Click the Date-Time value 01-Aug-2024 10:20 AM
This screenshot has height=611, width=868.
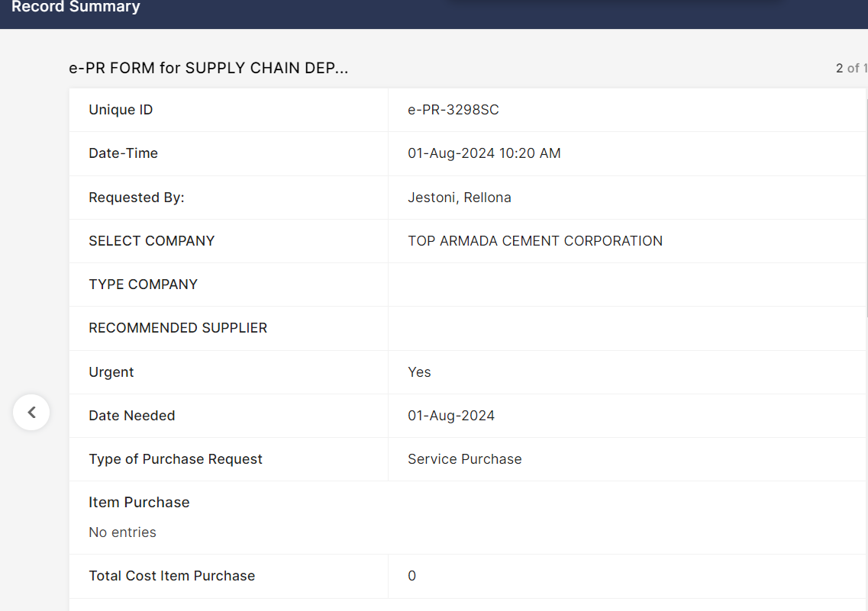pyautogui.click(x=484, y=153)
